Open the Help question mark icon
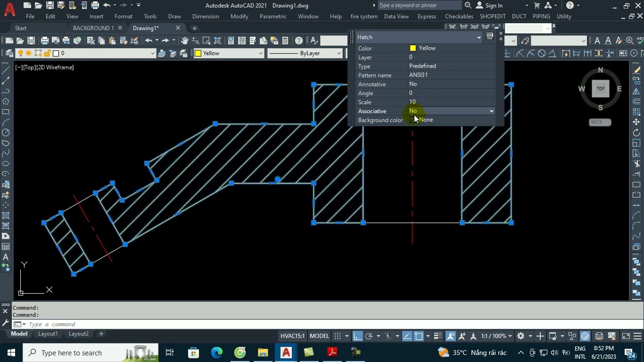Screen dimensions: 644x362 pyautogui.click(x=299, y=41)
